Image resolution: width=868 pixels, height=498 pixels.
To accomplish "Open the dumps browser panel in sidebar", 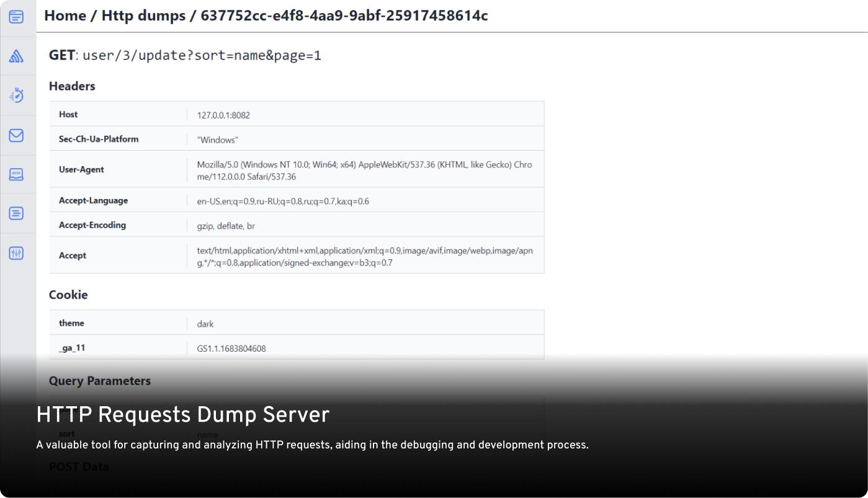I will [15, 17].
